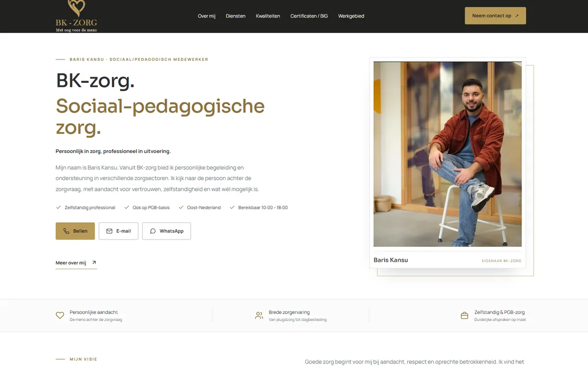Click the chat bubble icon in WhatsApp

coord(153,231)
